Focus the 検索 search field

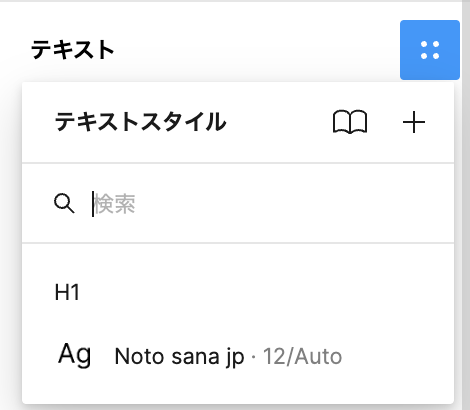238,203
